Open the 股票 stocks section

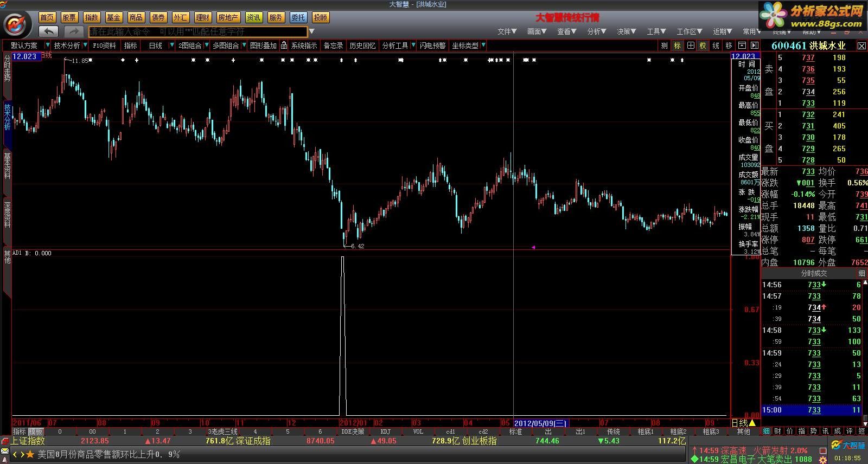pyautogui.click(x=69, y=17)
